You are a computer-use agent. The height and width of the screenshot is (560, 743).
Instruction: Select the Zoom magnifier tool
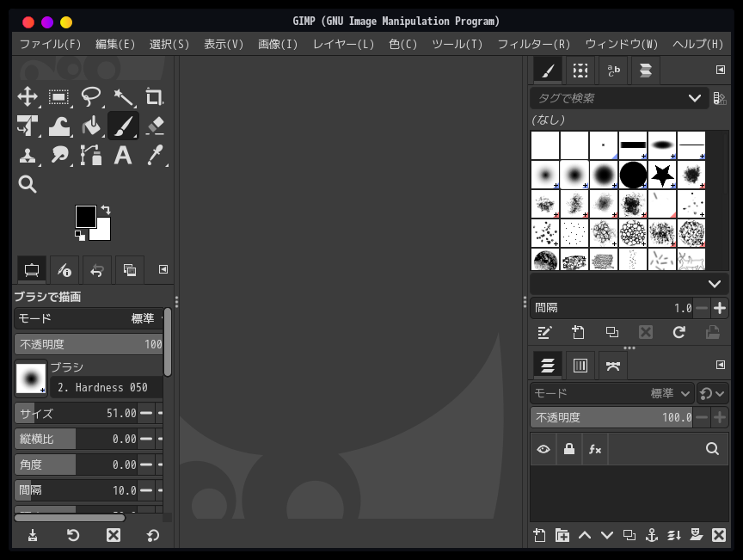click(x=28, y=184)
